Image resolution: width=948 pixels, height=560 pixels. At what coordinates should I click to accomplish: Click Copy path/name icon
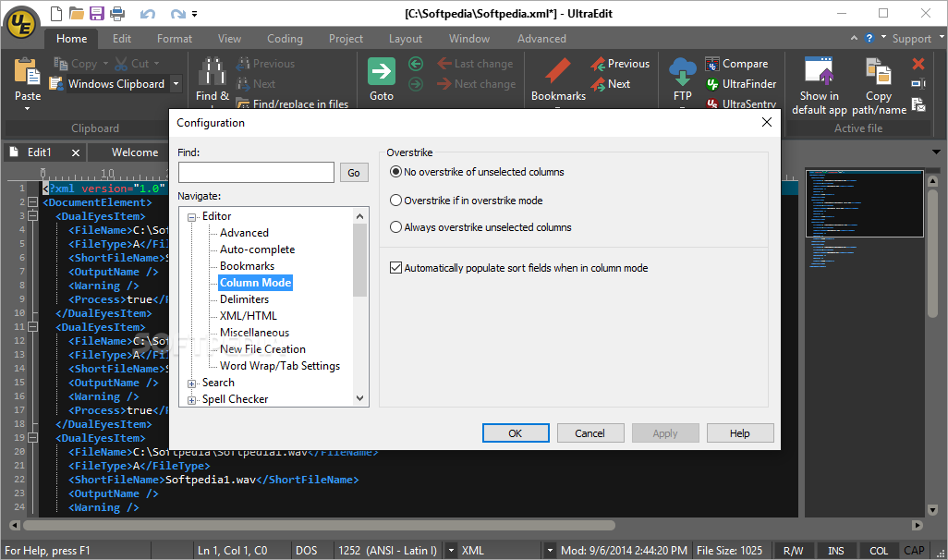point(879,70)
